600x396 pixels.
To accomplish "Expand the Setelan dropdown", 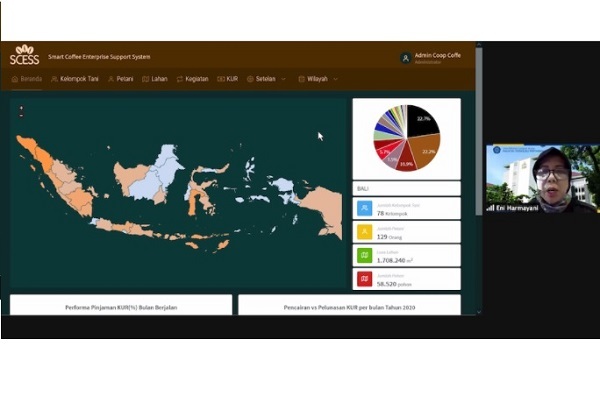I will pos(266,79).
